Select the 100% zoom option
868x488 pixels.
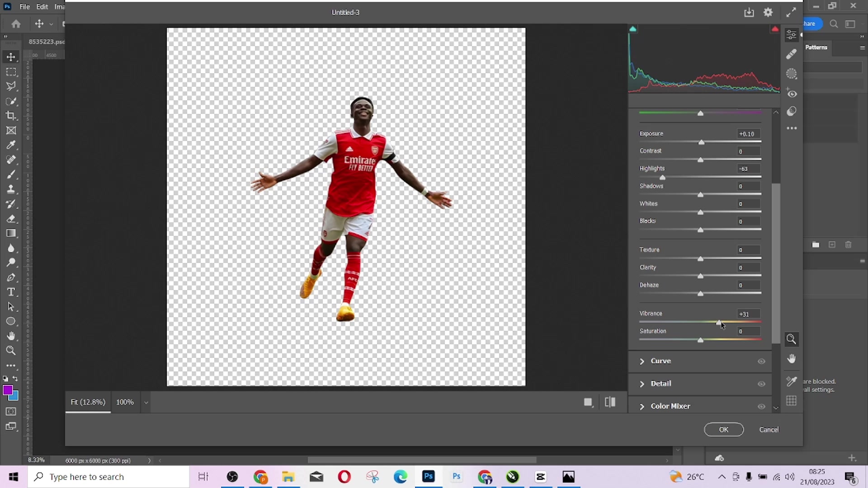coord(125,402)
